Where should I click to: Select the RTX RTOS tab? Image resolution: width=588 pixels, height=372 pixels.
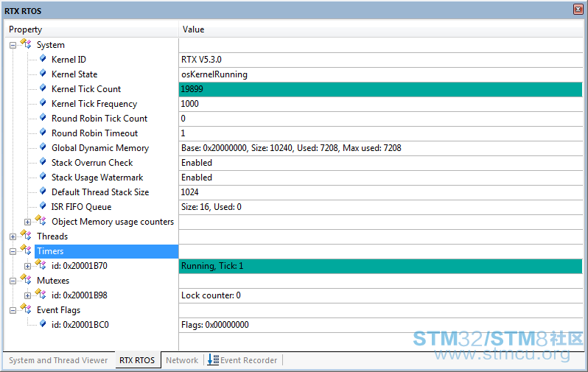coord(137,360)
